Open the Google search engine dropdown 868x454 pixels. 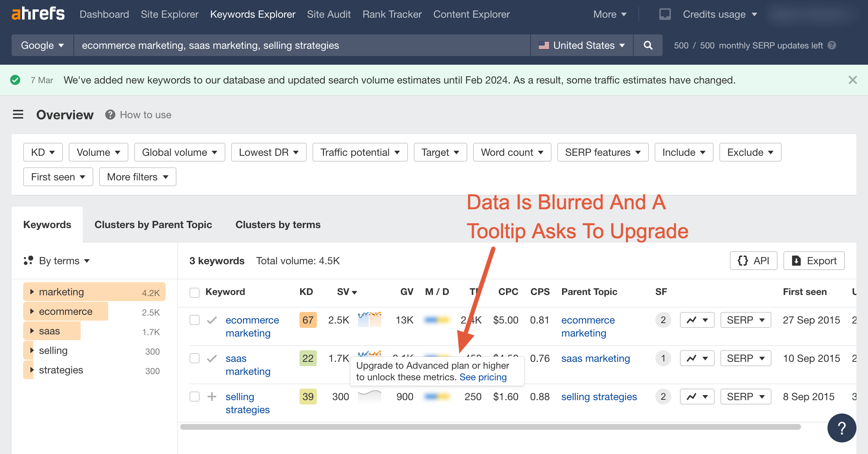click(x=42, y=45)
